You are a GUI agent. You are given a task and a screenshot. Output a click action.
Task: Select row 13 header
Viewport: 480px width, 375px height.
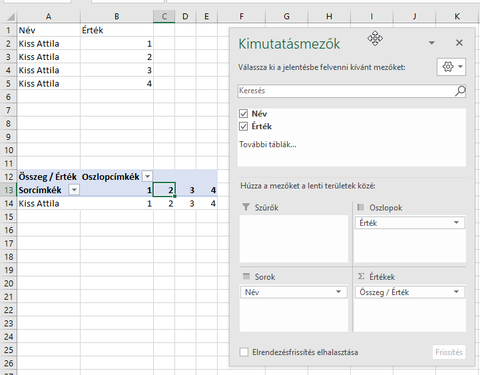(8, 190)
